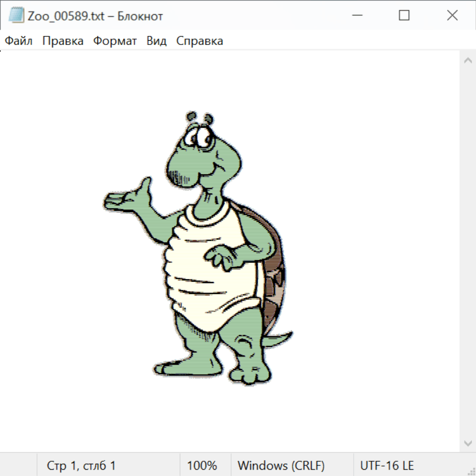476x476 pixels.
Task: Click the 100% zoom level in status bar
Action: coord(202,466)
